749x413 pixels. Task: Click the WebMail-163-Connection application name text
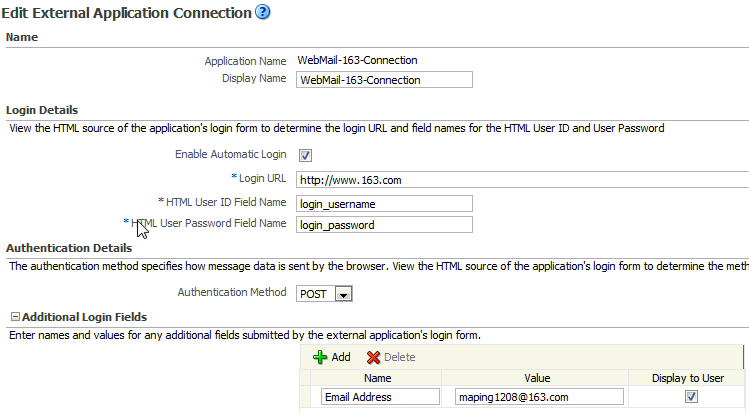coord(357,60)
